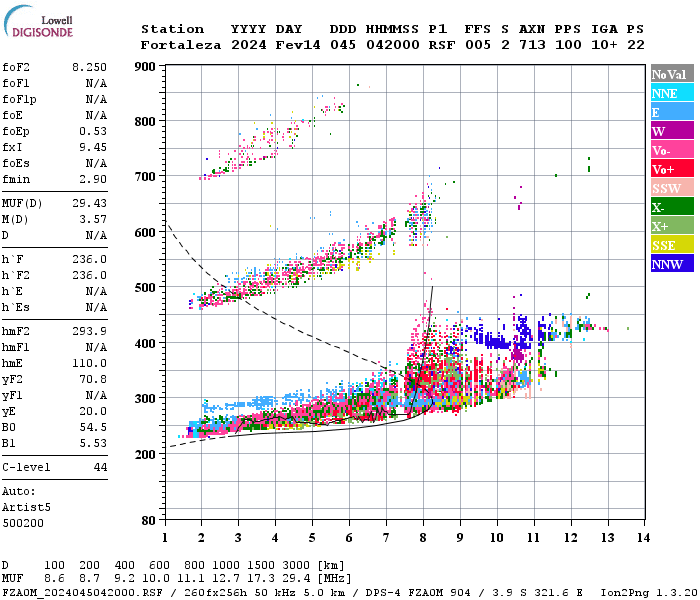Image resolution: width=700 pixels, height=600 pixels.
Task: Select the Fortaleza station name
Action: point(181,45)
